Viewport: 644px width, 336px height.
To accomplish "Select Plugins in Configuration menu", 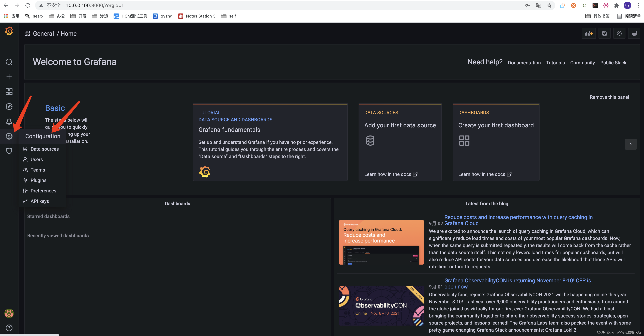I will [42, 180].
